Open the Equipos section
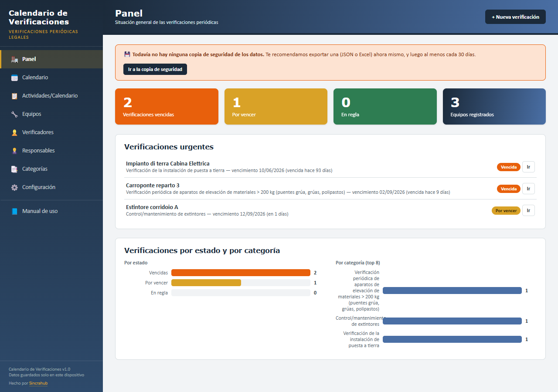558x392 pixels. tap(51, 114)
